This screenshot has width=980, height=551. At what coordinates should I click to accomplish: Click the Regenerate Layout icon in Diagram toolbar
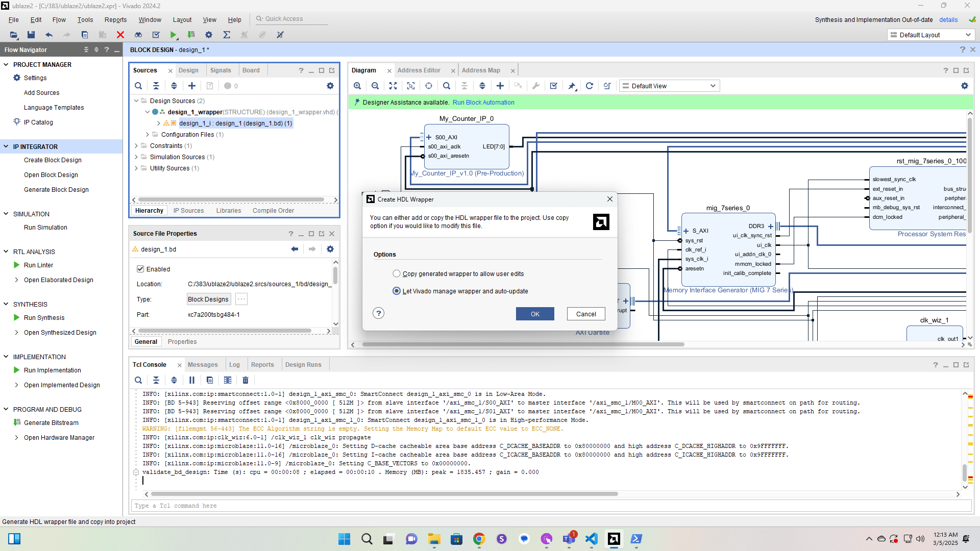[589, 86]
